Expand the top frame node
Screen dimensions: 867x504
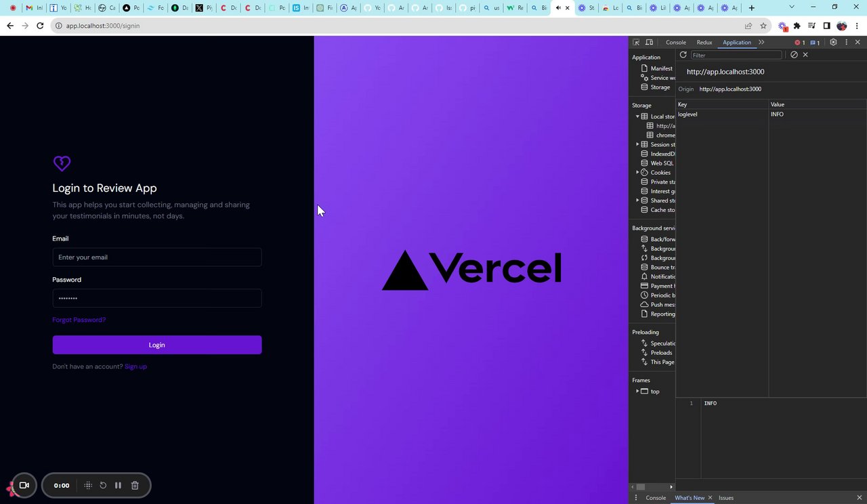(x=637, y=392)
